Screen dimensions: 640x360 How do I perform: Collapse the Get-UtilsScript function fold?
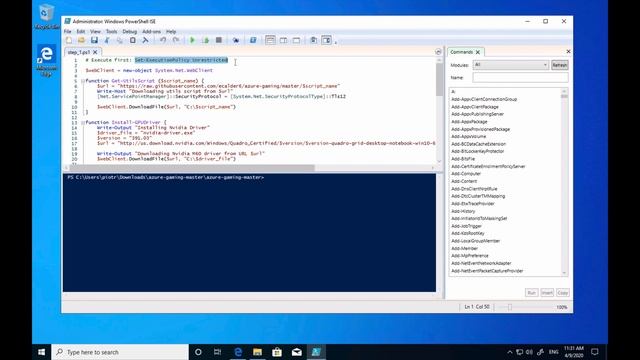click(x=83, y=81)
